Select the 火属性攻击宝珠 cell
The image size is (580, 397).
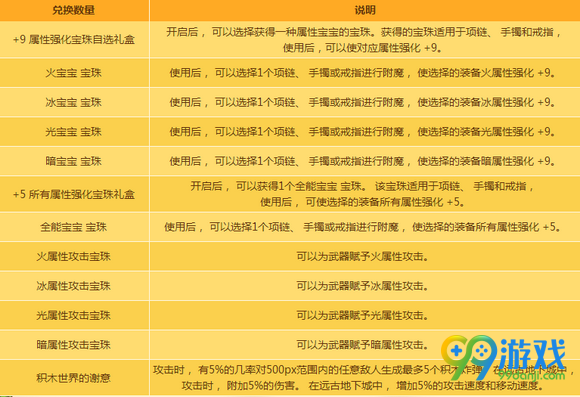coord(74,256)
